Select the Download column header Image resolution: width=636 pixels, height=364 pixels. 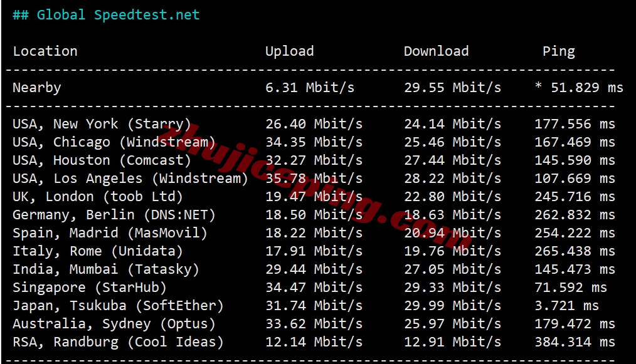tap(436, 51)
